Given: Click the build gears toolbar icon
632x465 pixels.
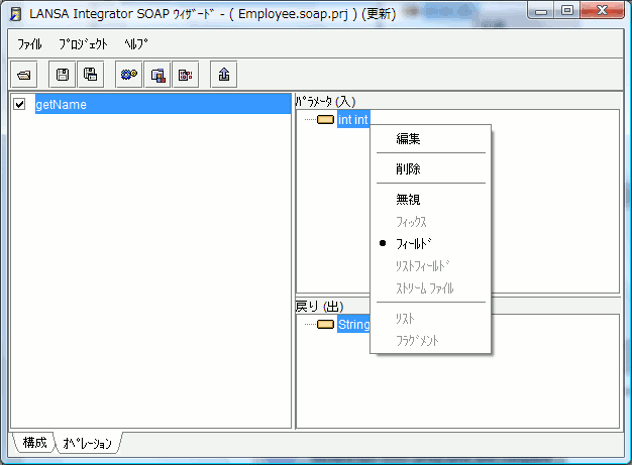Looking at the screenshot, I should pos(129,75).
